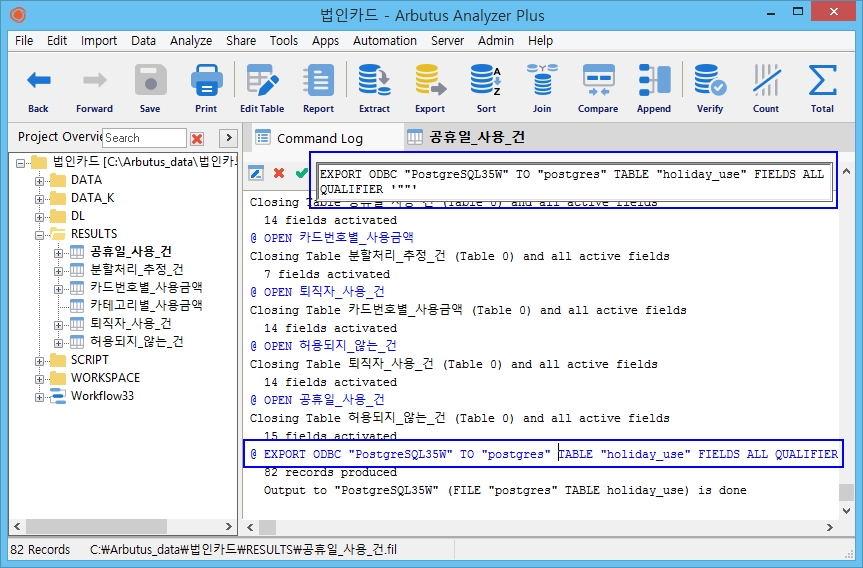Open the Help menu
863x568 pixels.
[x=540, y=41]
